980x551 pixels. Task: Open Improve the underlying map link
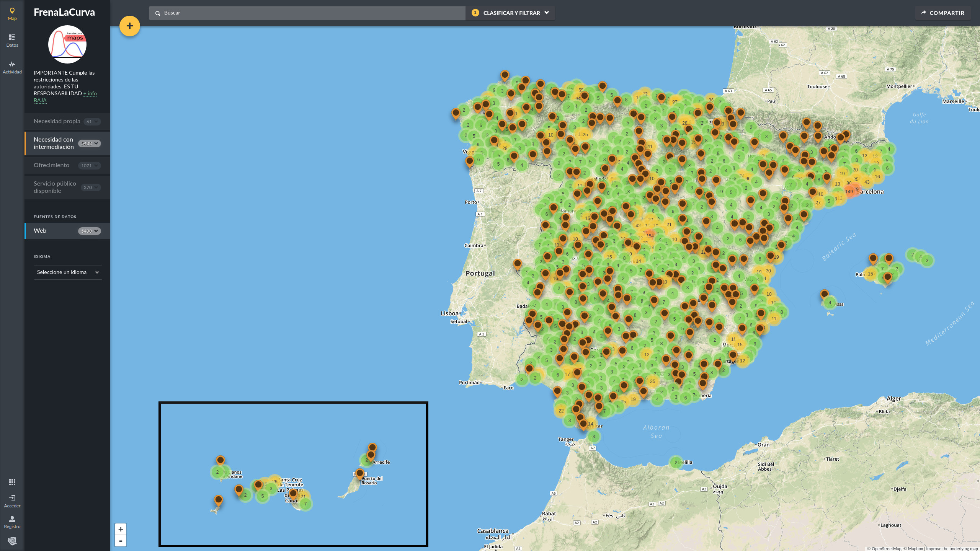952,549
